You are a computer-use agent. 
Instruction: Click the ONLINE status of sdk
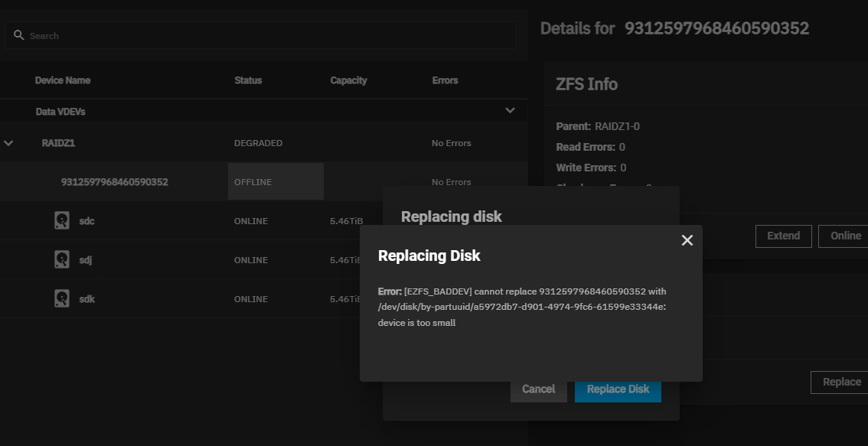pos(251,299)
